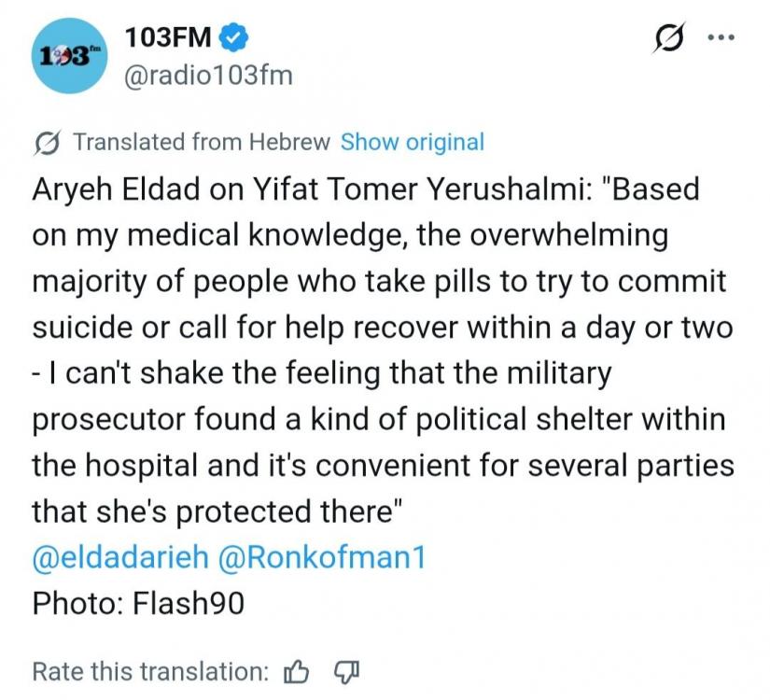This screenshot has width=770, height=700.
Task: Rate the translation with thumbs up
Action: pos(297,670)
